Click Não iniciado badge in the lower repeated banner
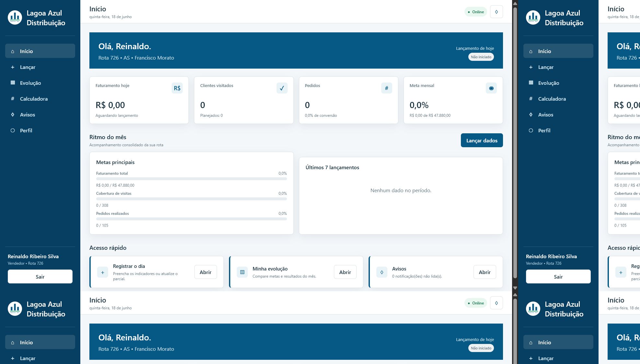Viewport: 640px width, 364px height. 481,348
